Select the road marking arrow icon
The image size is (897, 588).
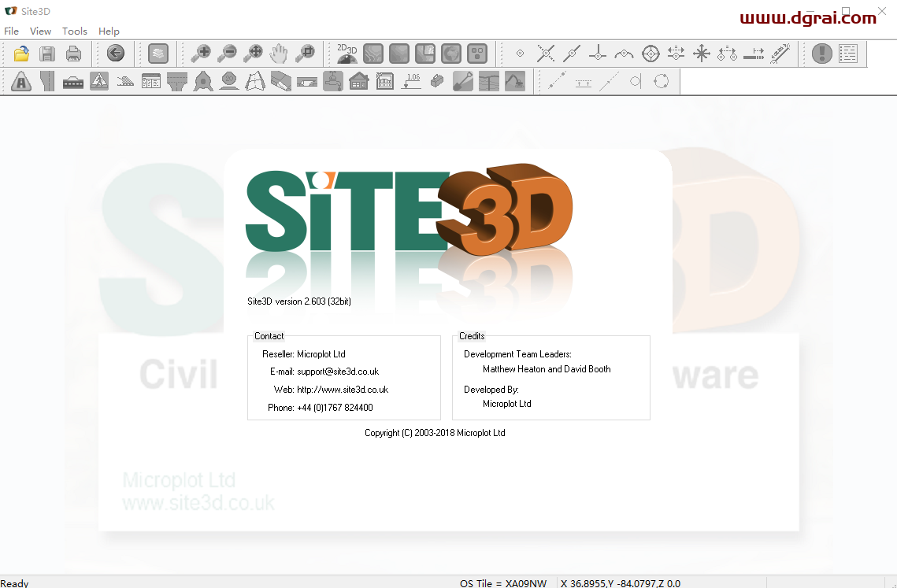pos(307,83)
